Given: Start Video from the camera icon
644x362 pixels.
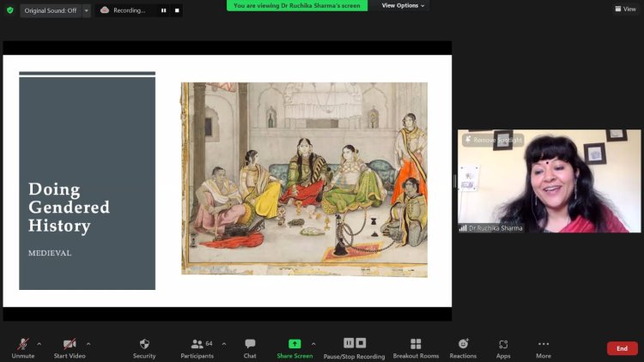Looking at the screenshot, I should [70, 348].
